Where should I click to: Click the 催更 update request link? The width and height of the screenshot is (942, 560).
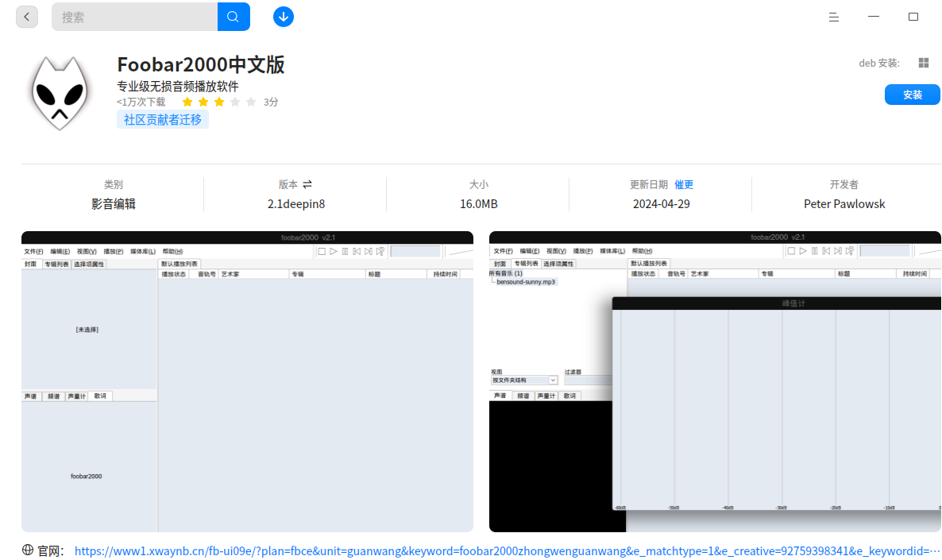pyautogui.click(x=684, y=184)
